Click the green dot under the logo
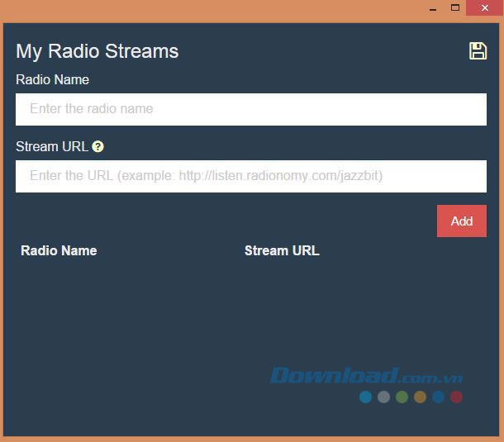 click(x=402, y=397)
